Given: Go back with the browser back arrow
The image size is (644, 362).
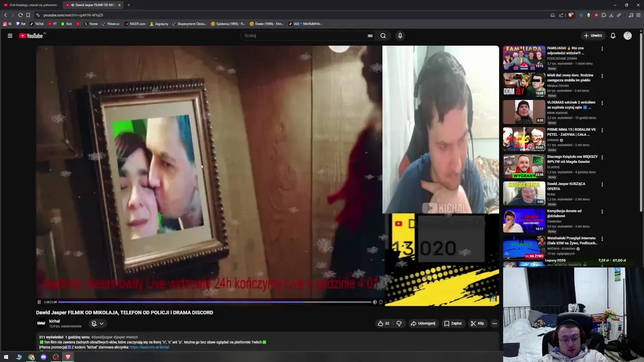Looking at the screenshot, I should click(x=6, y=15).
